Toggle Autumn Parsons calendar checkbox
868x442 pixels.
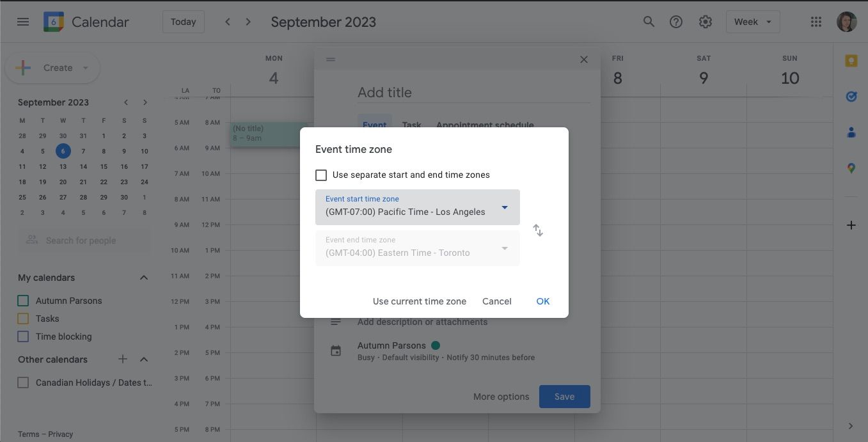click(x=23, y=301)
